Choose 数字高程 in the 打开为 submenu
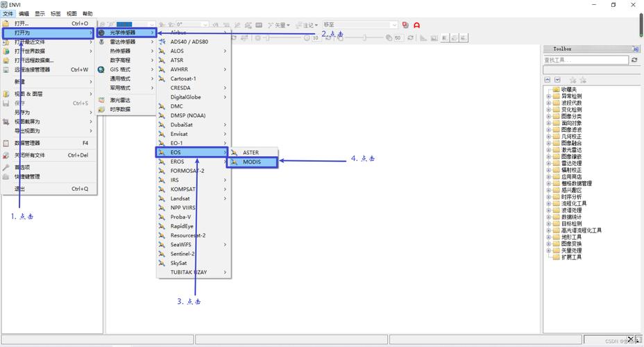Viewport: 644px width, 347px height. (x=126, y=60)
